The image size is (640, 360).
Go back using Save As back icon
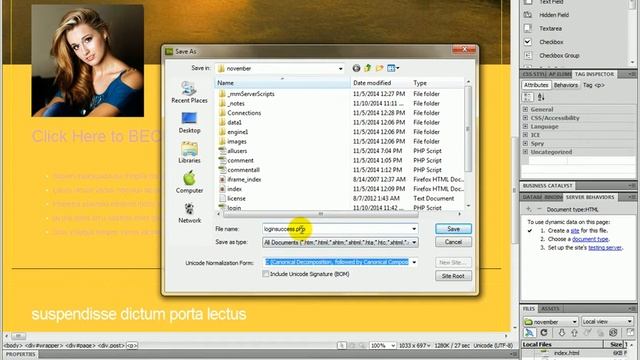point(356,68)
